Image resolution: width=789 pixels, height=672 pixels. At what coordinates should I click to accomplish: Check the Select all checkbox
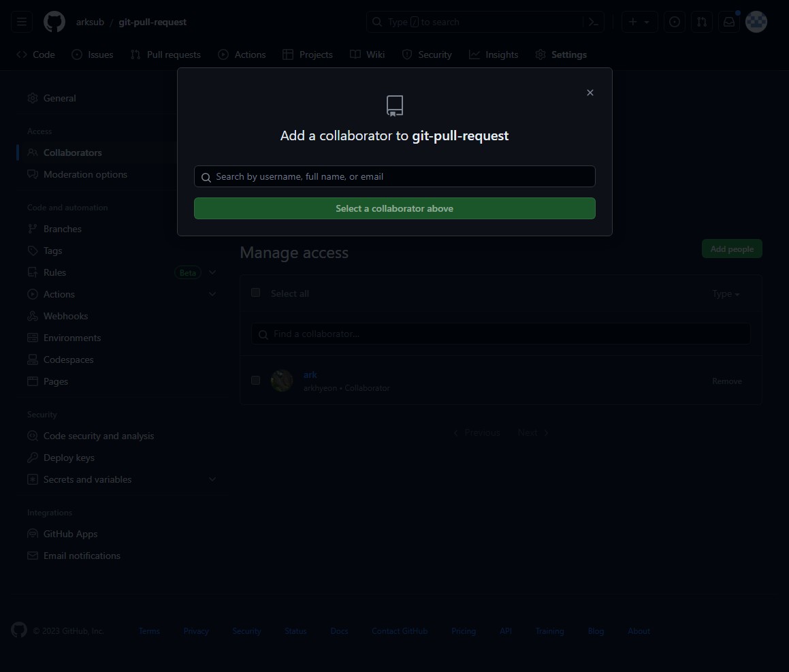(x=255, y=293)
